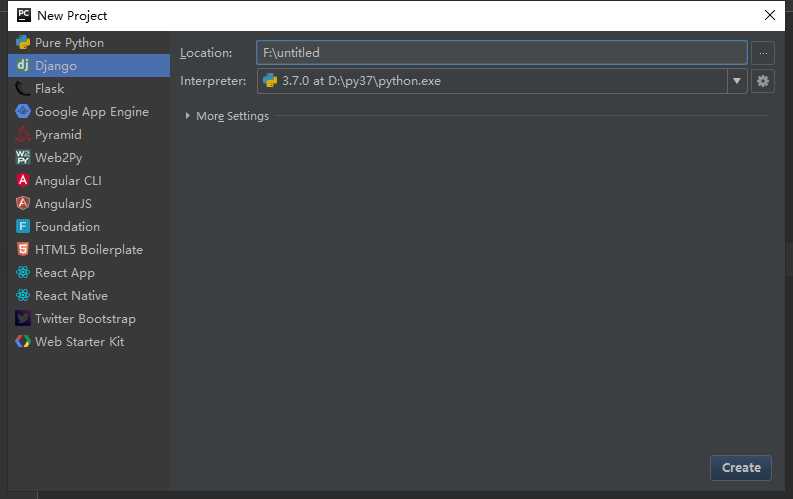Viewport: 793px width, 499px height.
Task: Click the Interpreter label
Action: tap(213, 81)
